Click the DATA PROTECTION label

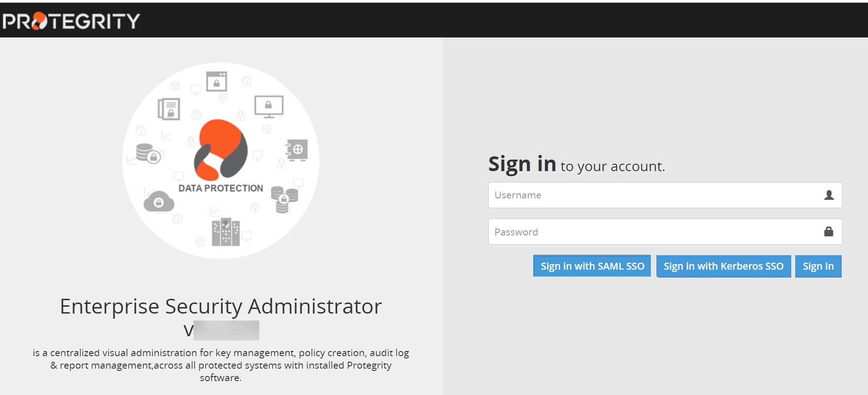(221, 188)
